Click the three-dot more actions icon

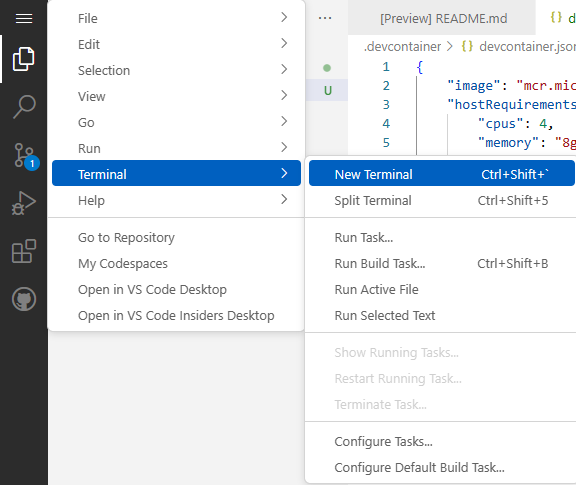(x=325, y=18)
